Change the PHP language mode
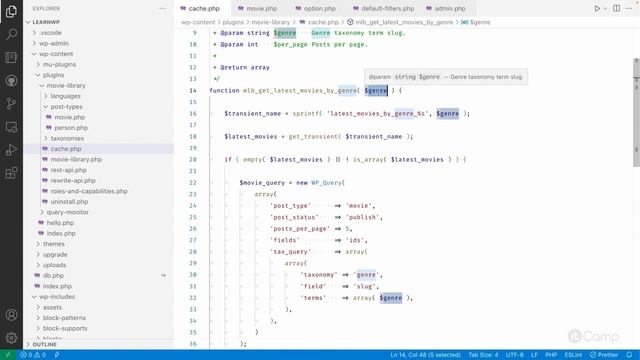Image resolution: width=640 pixels, height=360 pixels. point(551,355)
